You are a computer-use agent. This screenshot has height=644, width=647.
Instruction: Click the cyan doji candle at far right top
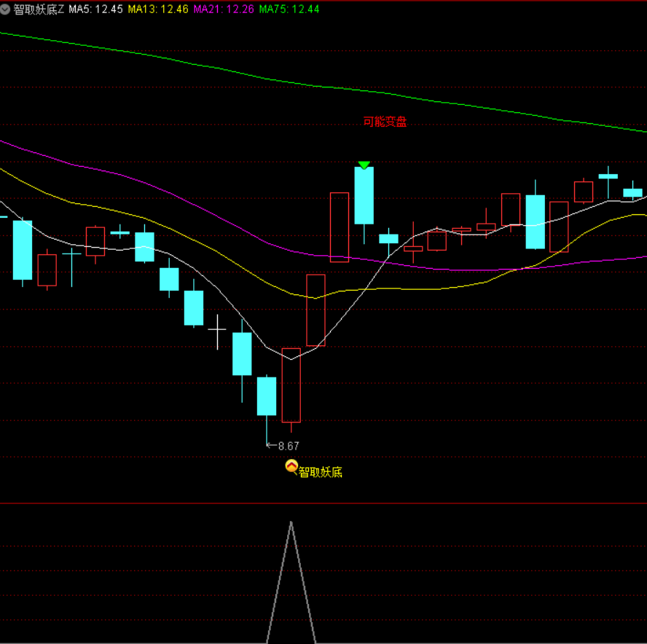coord(608,176)
